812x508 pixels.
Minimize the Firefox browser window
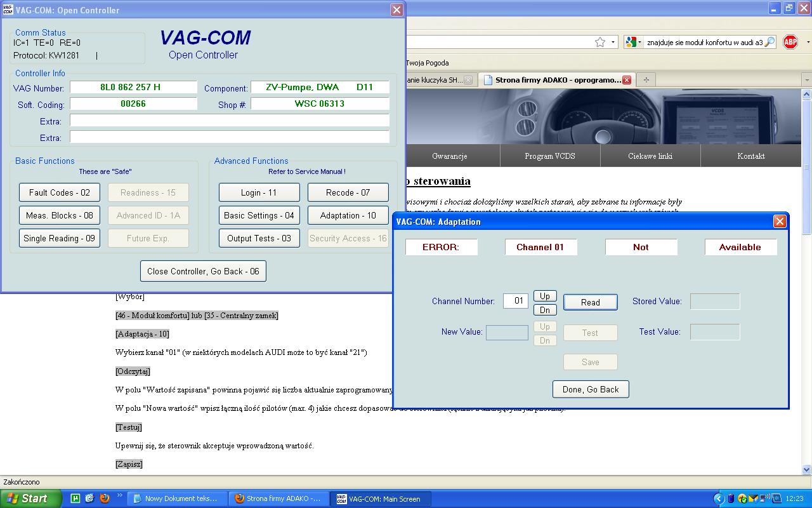[x=775, y=8]
